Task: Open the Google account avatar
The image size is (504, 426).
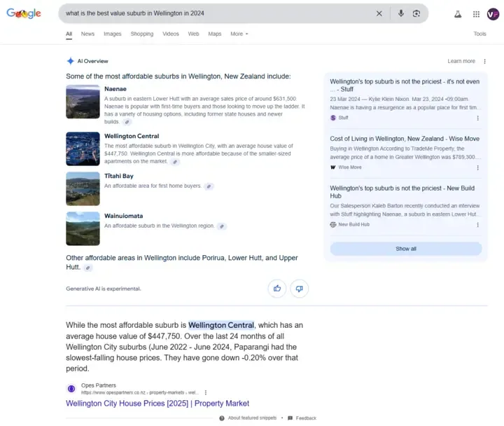Action: [x=493, y=14]
